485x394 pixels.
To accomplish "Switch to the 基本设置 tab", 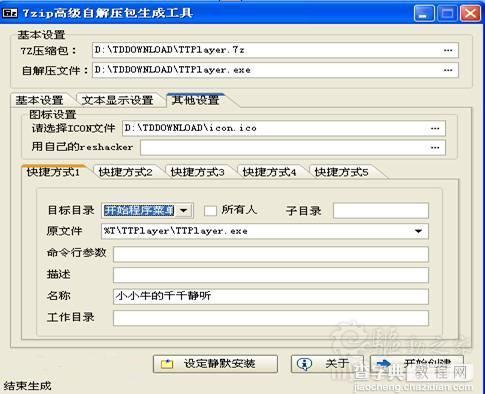I will [x=39, y=100].
